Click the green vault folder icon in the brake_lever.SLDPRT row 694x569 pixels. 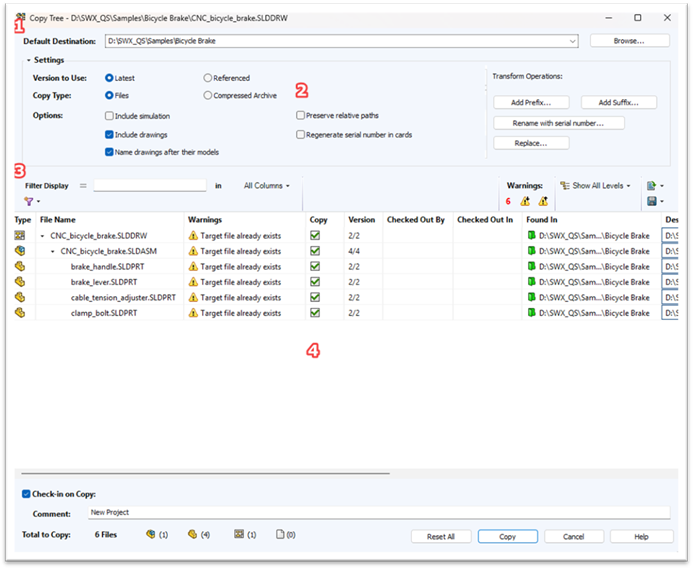point(532,282)
